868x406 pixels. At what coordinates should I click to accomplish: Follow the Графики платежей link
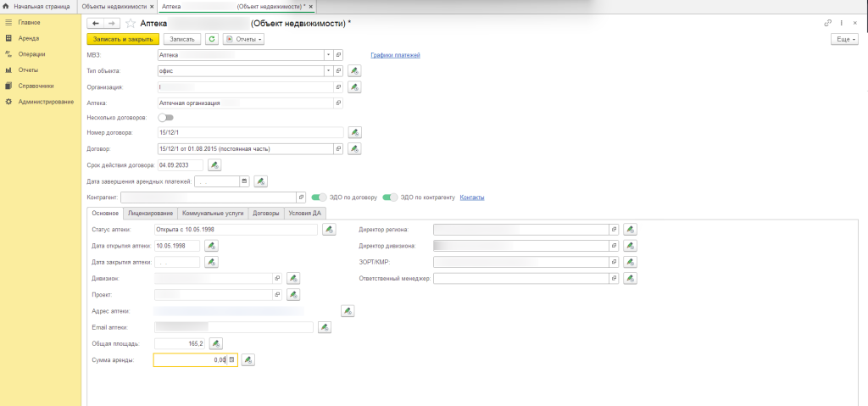(x=395, y=55)
